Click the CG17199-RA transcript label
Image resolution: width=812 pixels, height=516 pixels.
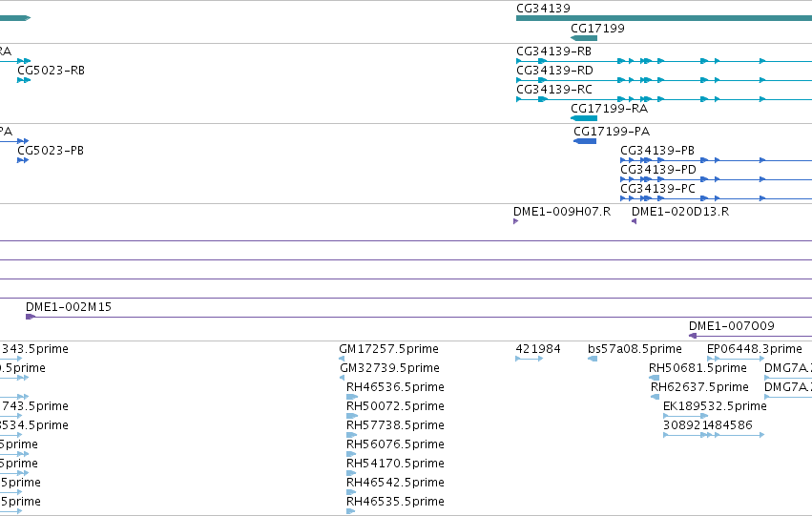tap(609, 109)
